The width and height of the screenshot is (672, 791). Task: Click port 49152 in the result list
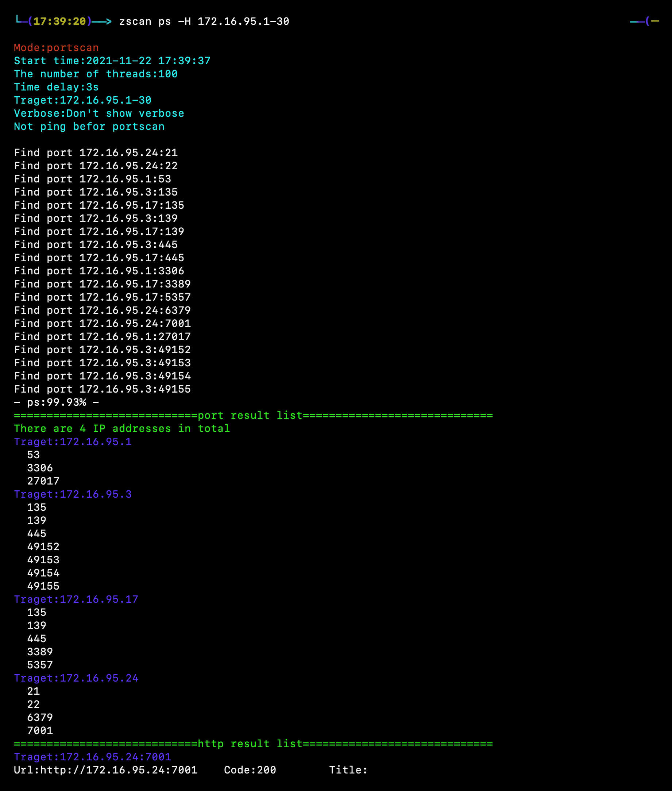pyautogui.click(x=43, y=547)
